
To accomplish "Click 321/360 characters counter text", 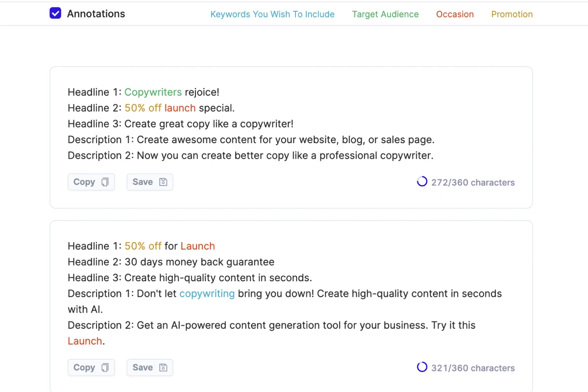I will point(473,368).
